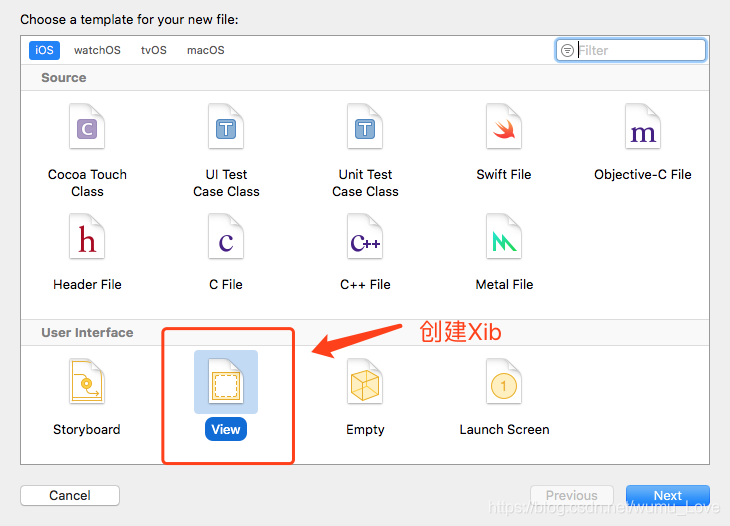Screen dimensions: 730x526
Task: Open the tvOS platform tab
Action: point(154,50)
